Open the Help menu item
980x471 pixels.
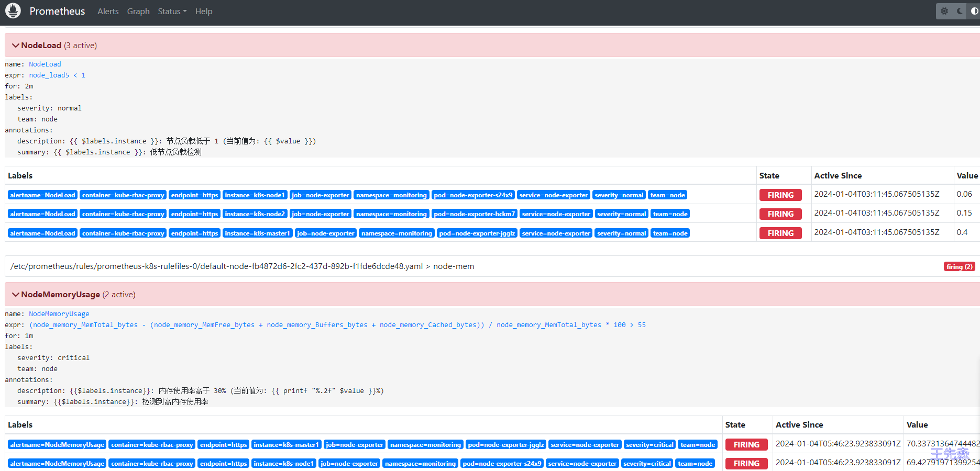[x=204, y=11]
